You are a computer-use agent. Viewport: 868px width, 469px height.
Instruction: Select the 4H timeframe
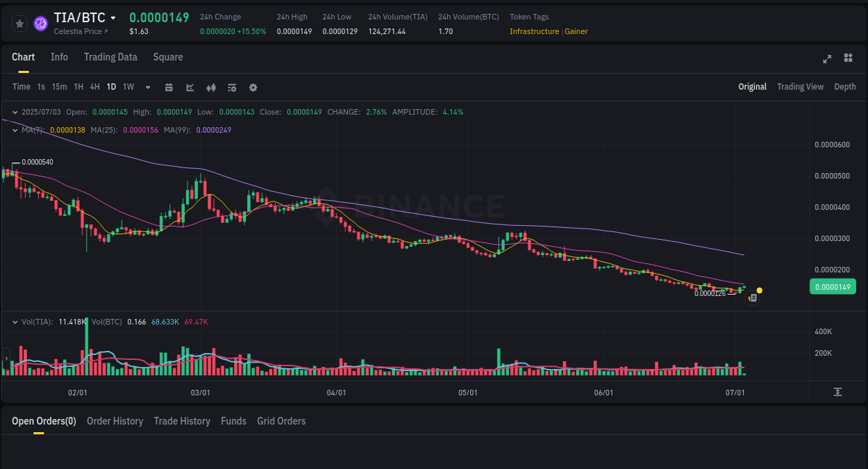(94, 87)
